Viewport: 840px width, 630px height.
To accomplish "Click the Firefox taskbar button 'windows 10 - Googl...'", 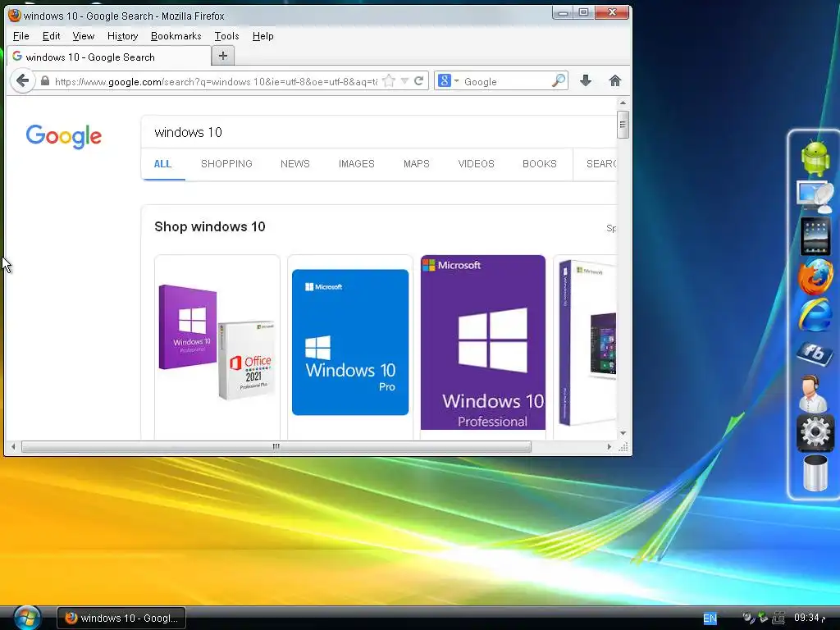I will [x=121, y=618].
